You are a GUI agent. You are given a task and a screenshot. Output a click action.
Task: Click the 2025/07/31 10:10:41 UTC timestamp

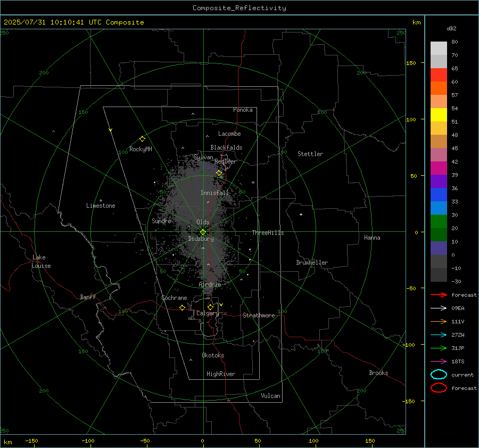73,22
